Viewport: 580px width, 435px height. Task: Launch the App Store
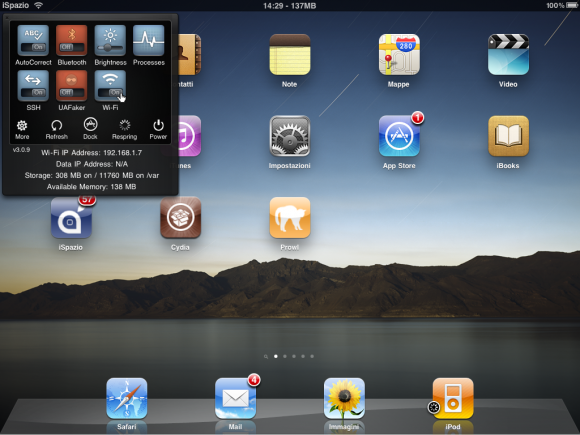(x=399, y=136)
